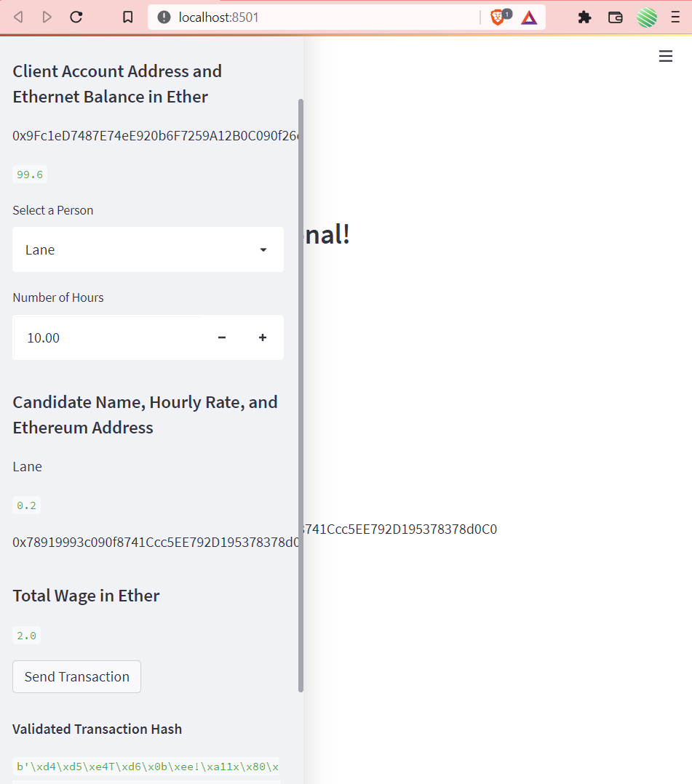692x784 pixels.
Task: Click the green profile avatar
Action: 647,17
